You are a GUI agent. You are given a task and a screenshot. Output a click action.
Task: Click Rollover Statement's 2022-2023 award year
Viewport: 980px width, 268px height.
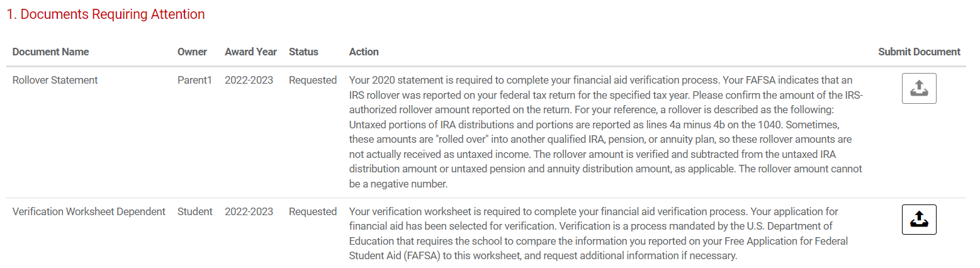(249, 80)
